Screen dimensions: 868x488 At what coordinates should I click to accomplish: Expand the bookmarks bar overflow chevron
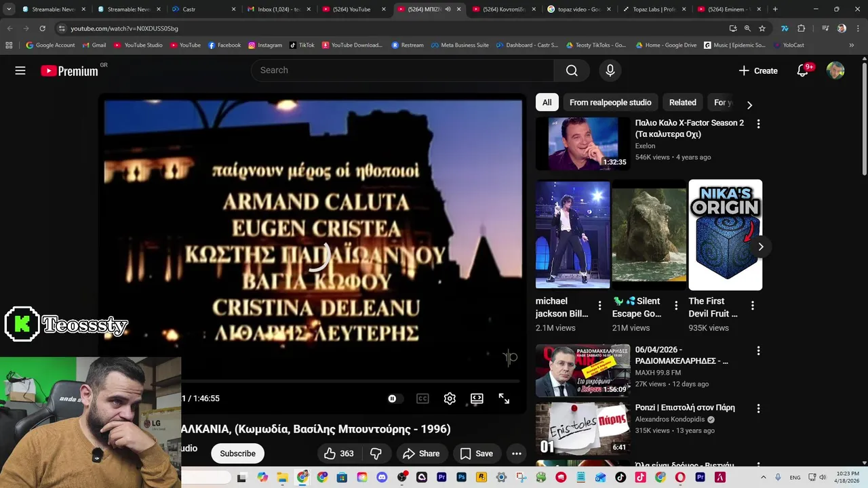tap(851, 45)
